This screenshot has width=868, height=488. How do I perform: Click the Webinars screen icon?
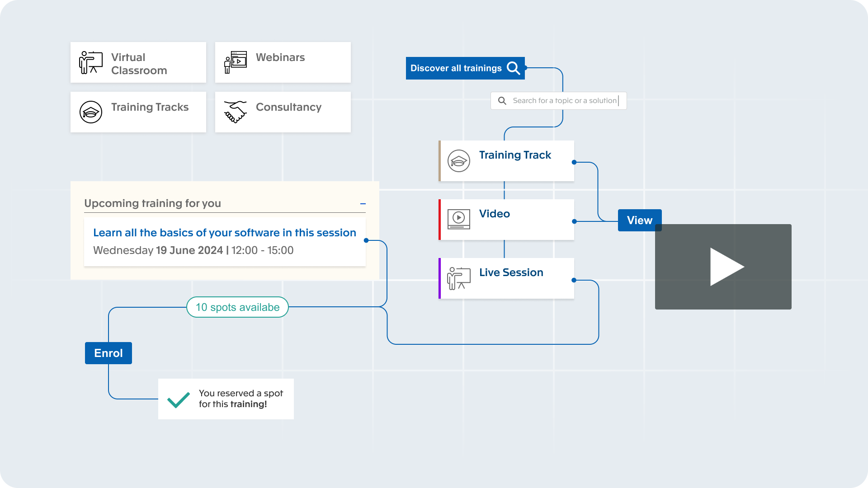click(x=236, y=62)
